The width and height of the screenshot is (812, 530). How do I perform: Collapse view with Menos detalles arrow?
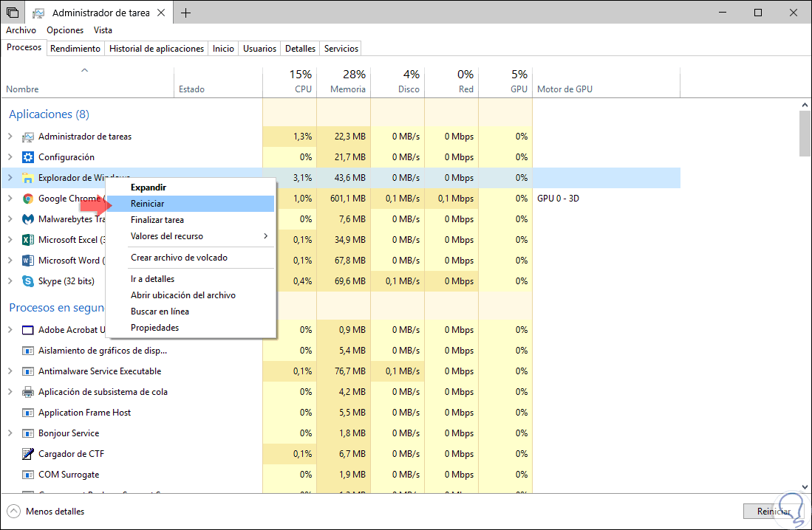14,511
